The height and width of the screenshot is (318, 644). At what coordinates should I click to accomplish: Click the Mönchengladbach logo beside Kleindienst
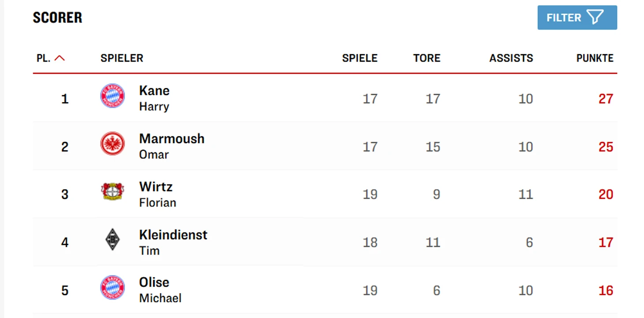[112, 240]
